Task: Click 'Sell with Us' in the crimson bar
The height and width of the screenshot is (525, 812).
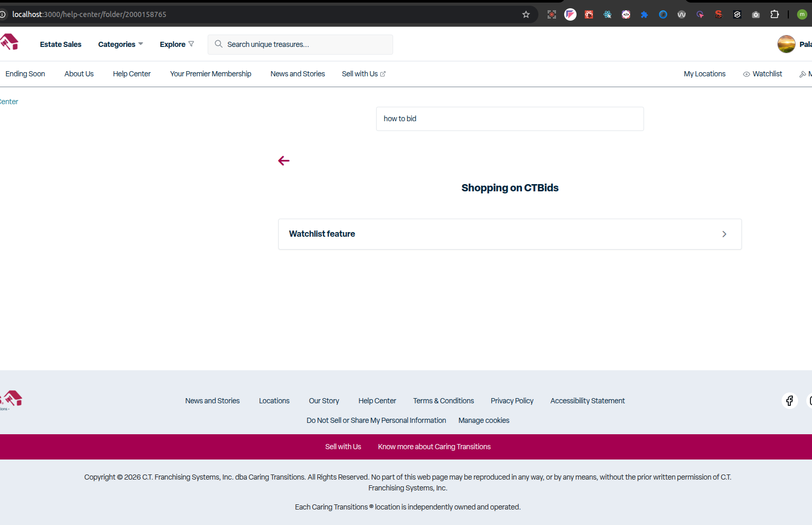Action: (343, 447)
